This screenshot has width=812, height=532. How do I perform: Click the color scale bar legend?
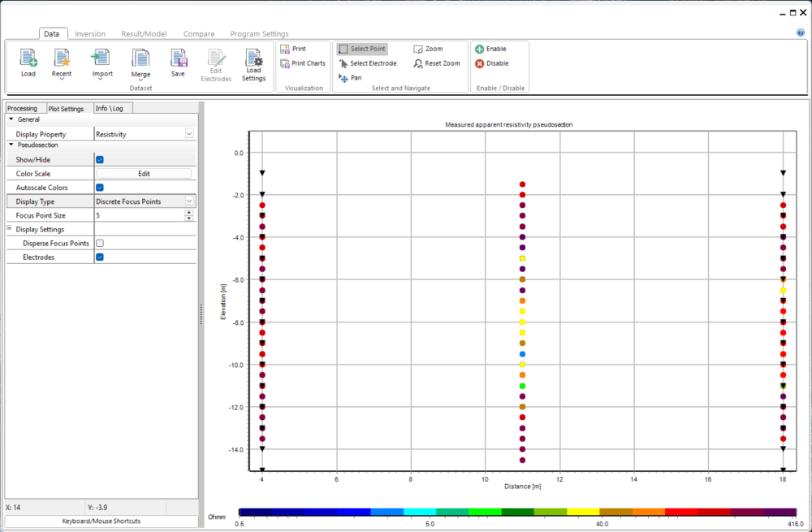click(x=517, y=513)
